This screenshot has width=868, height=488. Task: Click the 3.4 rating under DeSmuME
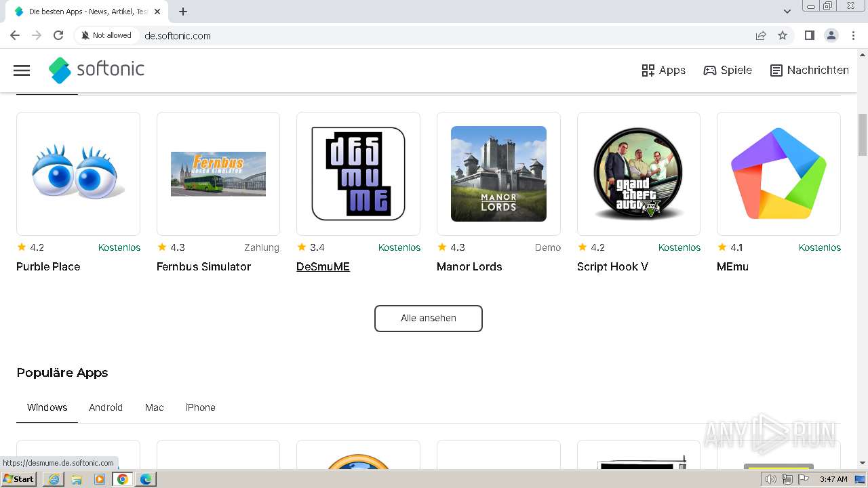coord(311,247)
